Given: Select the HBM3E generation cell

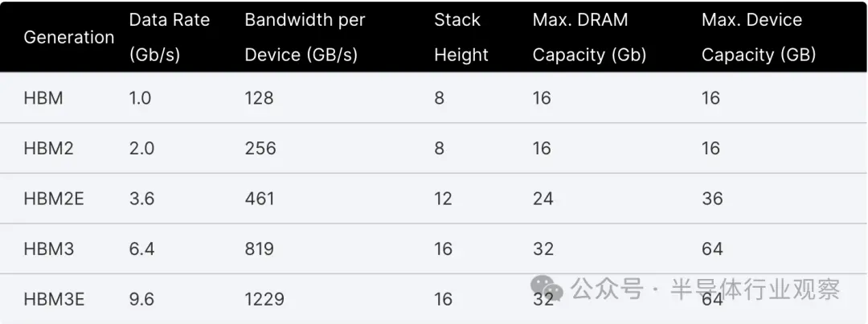Looking at the screenshot, I should (x=55, y=299).
